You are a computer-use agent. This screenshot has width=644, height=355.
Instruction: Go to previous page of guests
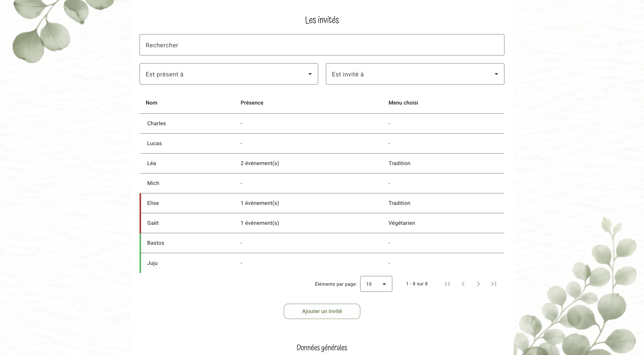(463, 284)
